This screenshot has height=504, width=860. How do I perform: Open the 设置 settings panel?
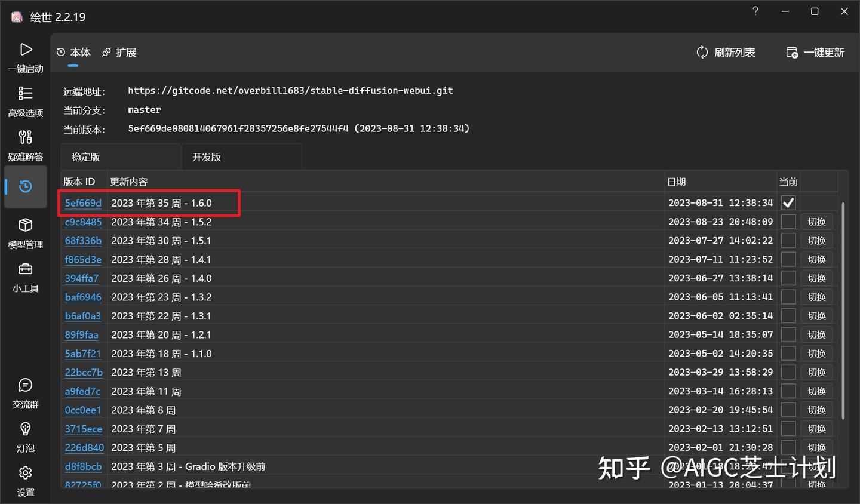(x=26, y=480)
